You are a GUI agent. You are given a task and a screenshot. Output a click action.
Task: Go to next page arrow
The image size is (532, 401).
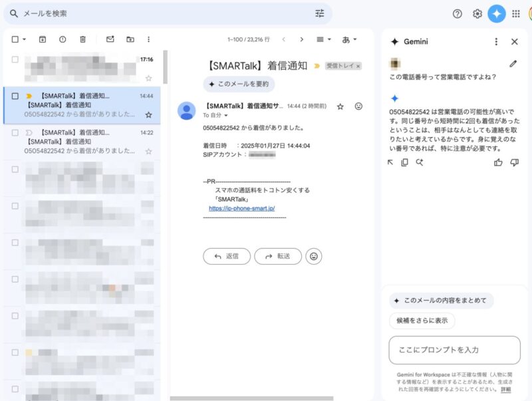pos(302,39)
